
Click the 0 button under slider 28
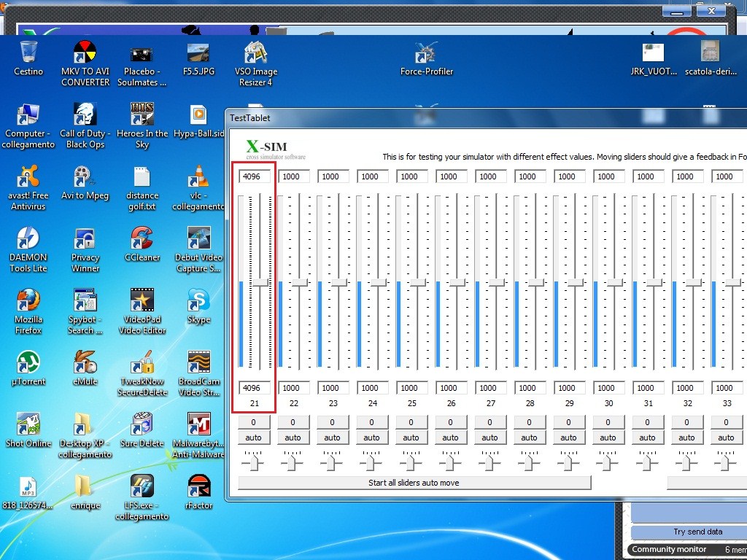click(x=530, y=422)
